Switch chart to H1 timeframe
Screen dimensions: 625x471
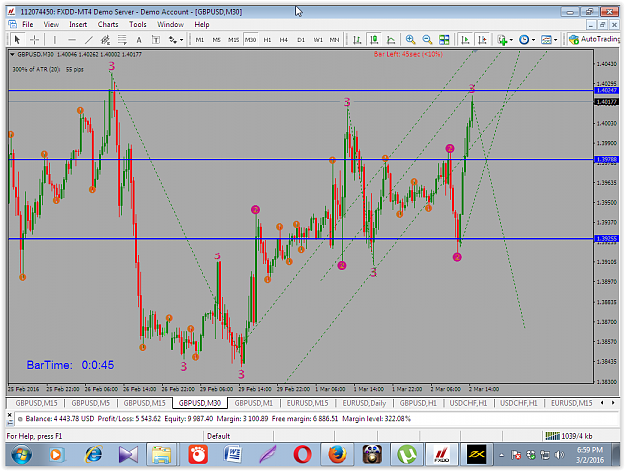click(267, 39)
